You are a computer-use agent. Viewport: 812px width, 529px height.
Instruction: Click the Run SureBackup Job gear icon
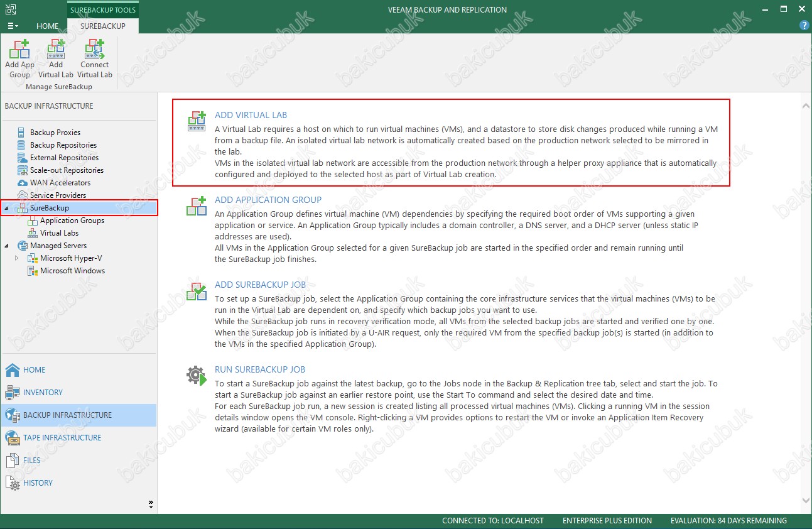point(197,375)
